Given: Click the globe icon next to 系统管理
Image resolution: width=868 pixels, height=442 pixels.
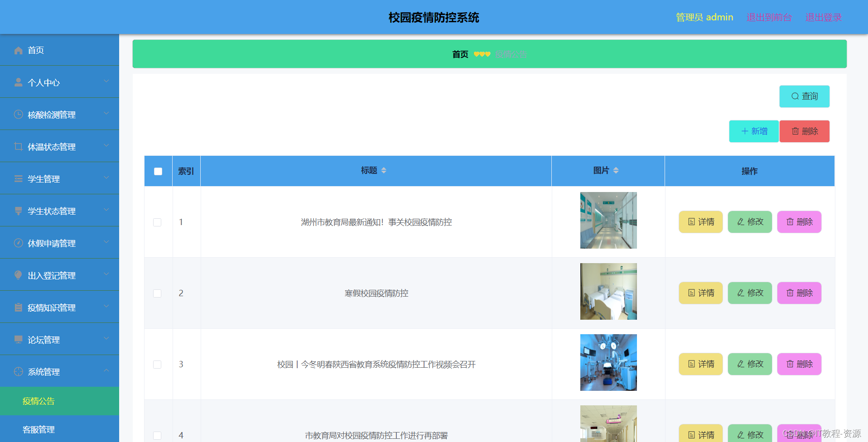Looking at the screenshot, I should pyautogui.click(x=18, y=372).
